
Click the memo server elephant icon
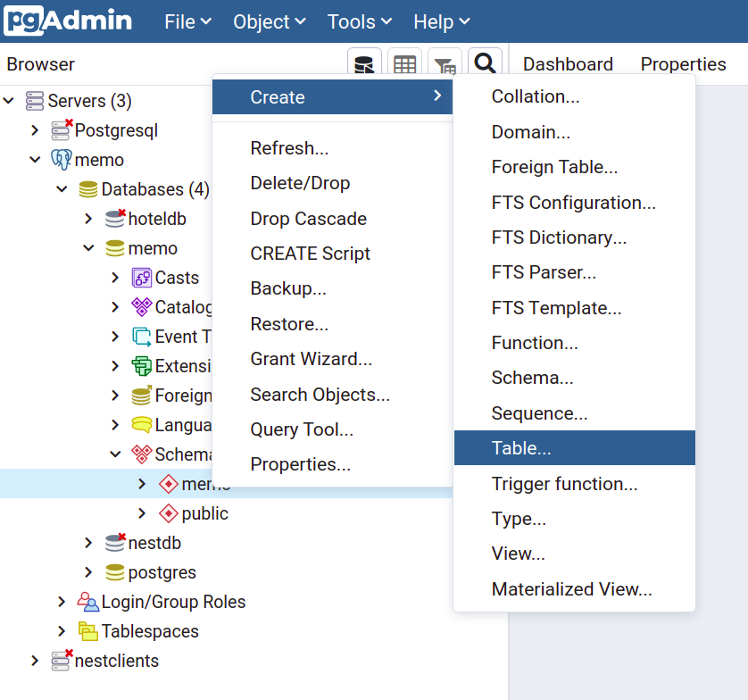tap(62, 160)
